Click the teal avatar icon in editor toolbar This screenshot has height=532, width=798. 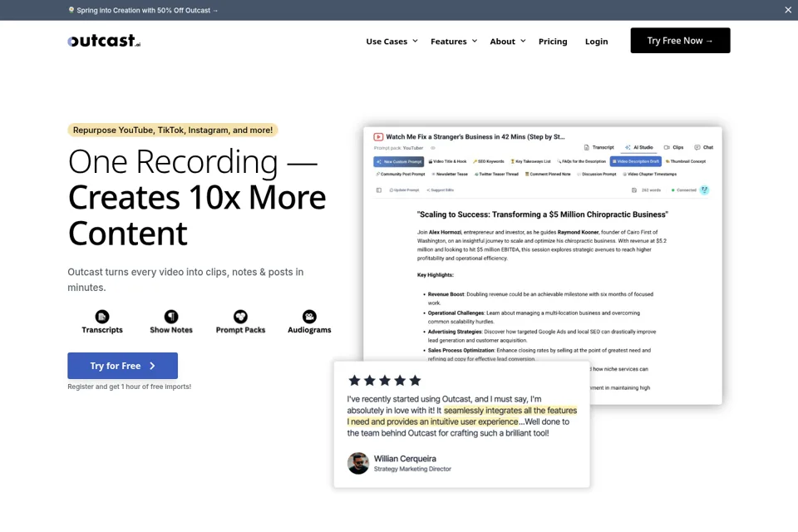[704, 190]
